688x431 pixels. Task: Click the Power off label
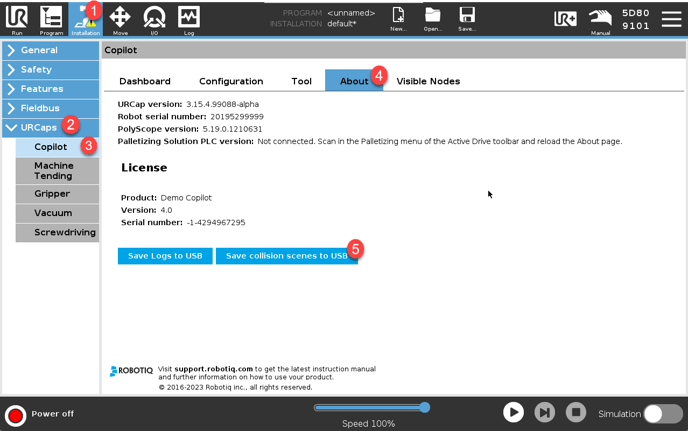53,414
